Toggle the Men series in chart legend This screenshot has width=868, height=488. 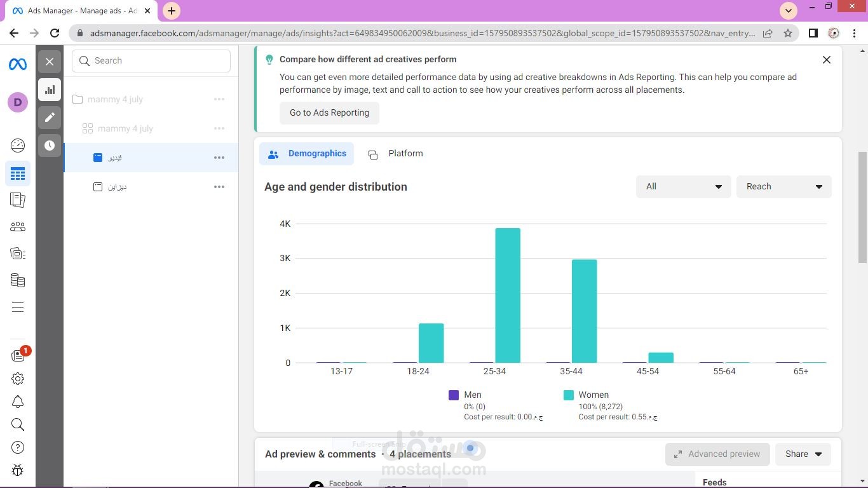point(465,395)
